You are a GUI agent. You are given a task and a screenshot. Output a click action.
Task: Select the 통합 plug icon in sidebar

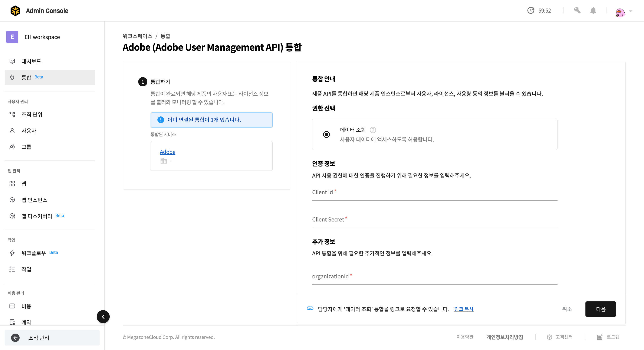[x=12, y=77]
